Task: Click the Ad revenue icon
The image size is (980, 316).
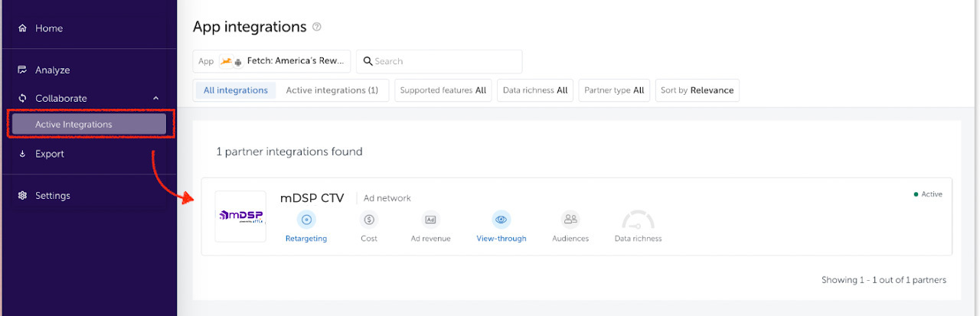Action: [x=430, y=220]
